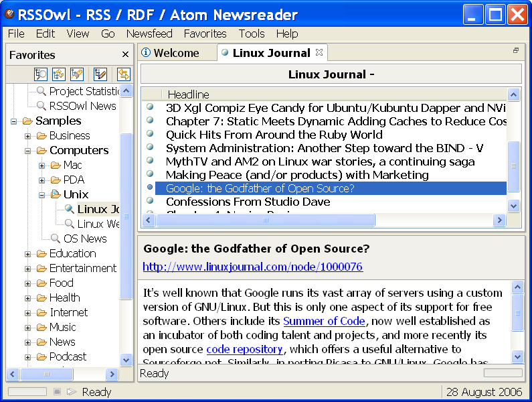Select the Podcast category
Viewport: 532px width, 402px height.
pos(68,356)
